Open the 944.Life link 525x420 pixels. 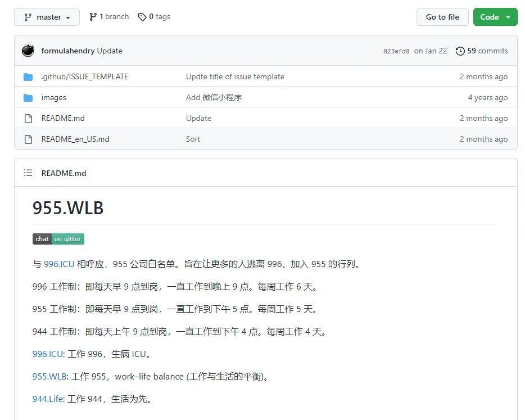click(x=48, y=399)
